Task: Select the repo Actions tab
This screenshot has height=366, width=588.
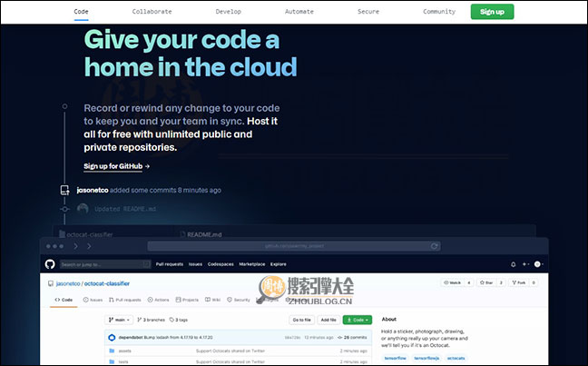Action: pyautogui.click(x=158, y=300)
